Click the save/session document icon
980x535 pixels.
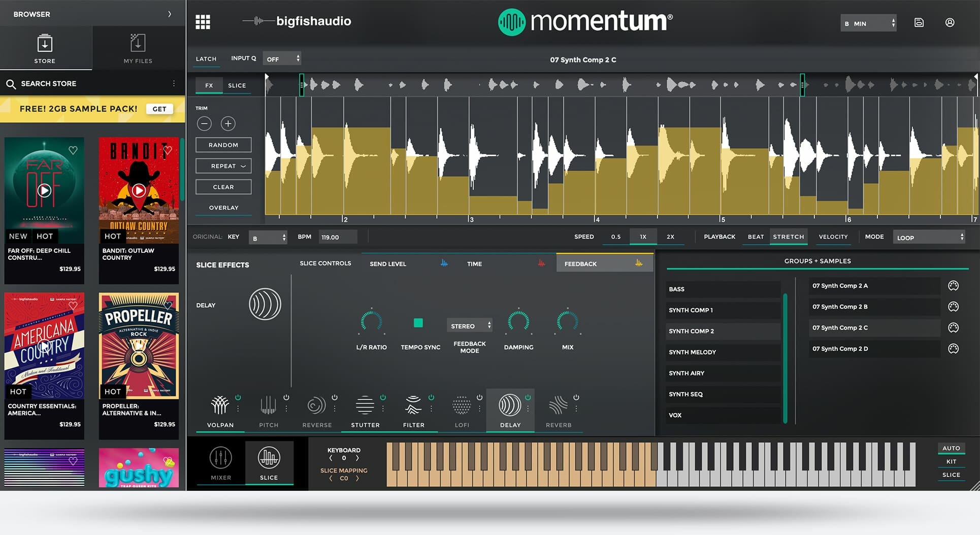[919, 22]
